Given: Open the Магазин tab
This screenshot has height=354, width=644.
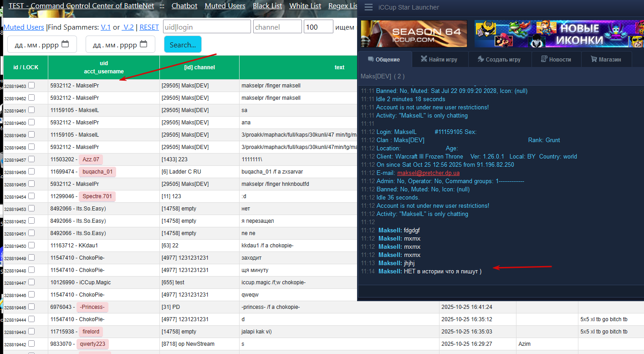Looking at the screenshot, I should (606, 59).
